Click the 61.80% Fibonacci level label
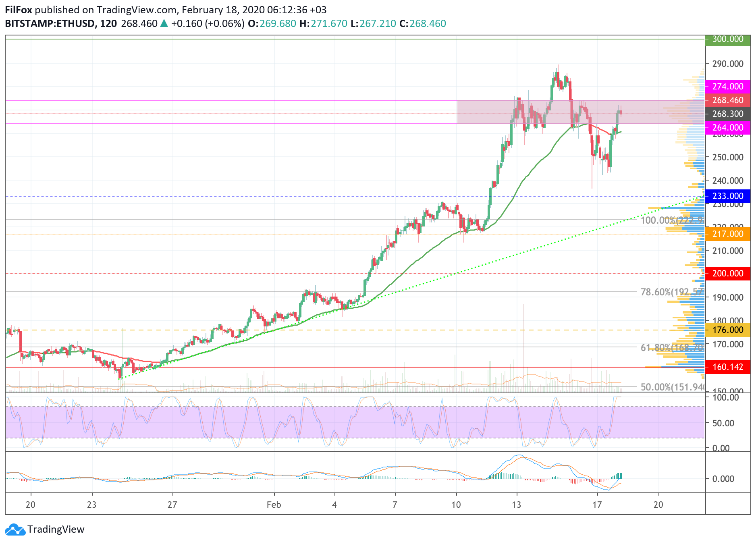Viewport: 756px width, 544px height. pyautogui.click(x=672, y=347)
